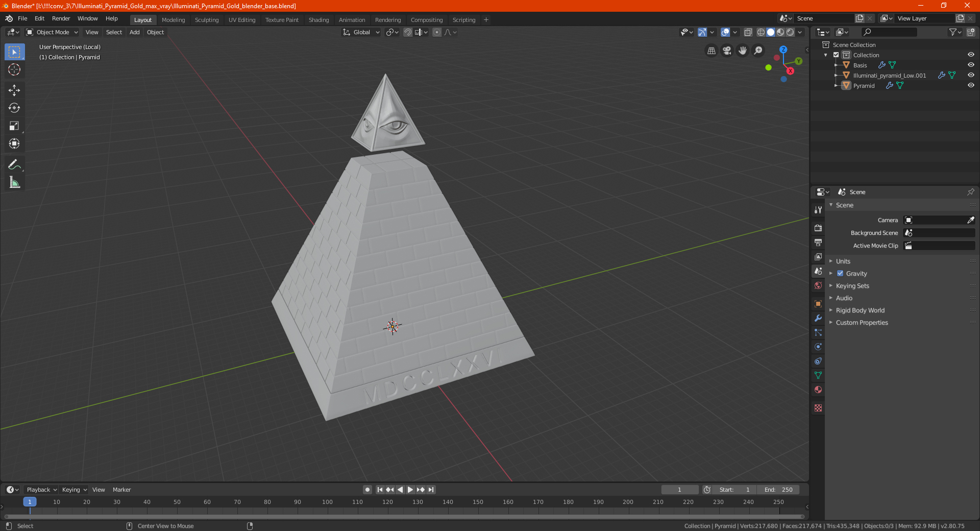Toggle the Gravity checkbox

tap(840, 273)
